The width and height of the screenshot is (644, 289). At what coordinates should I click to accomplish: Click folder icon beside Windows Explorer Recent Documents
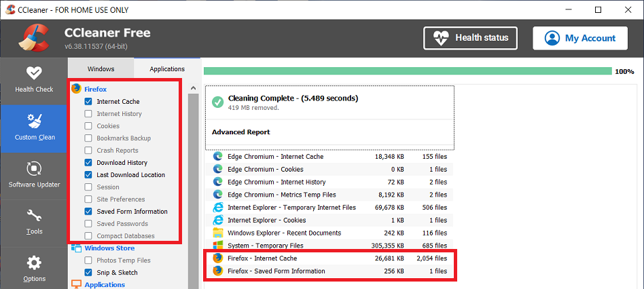217,233
